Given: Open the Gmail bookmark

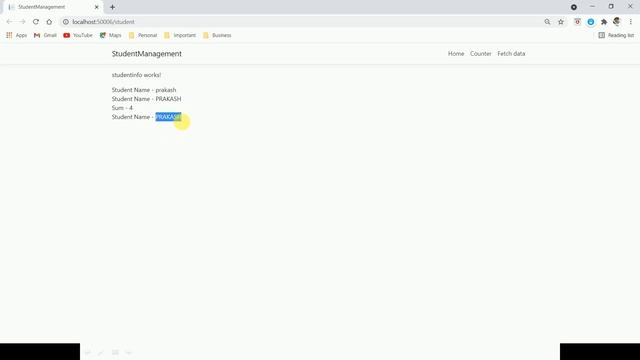Looking at the screenshot, I should pyautogui.click(x=45, y=35).
